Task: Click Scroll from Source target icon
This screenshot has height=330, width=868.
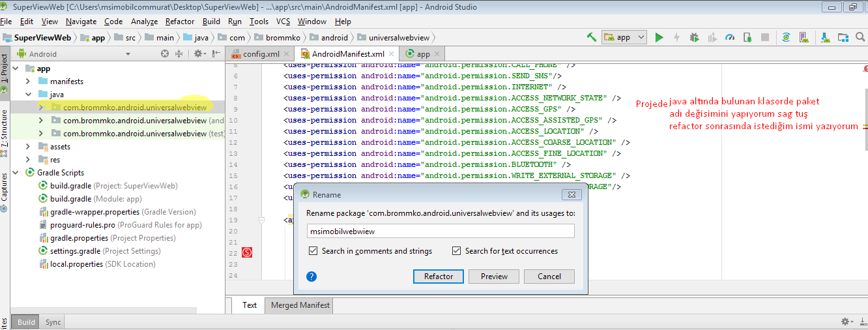Action: tap(165, 54)
